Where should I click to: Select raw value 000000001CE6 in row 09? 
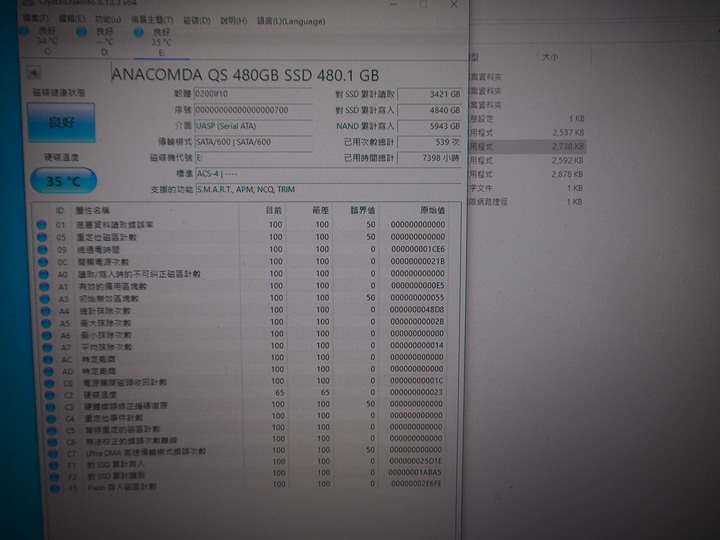pyautogui.click(x=418, y=249)
